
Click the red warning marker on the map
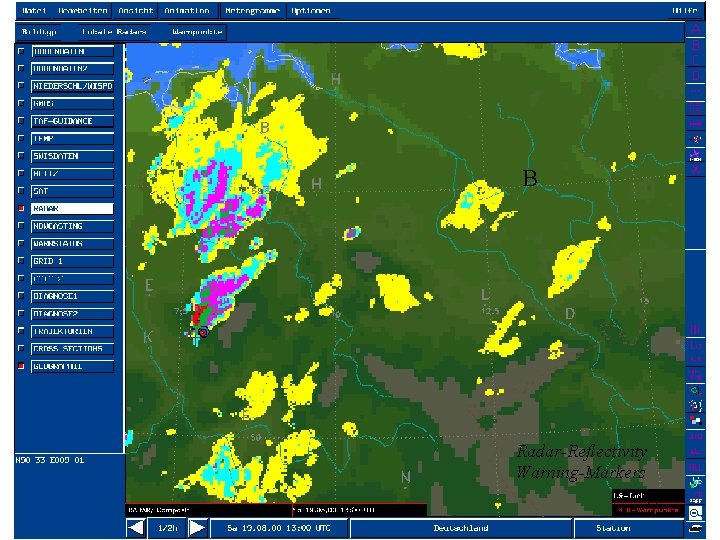203,332
